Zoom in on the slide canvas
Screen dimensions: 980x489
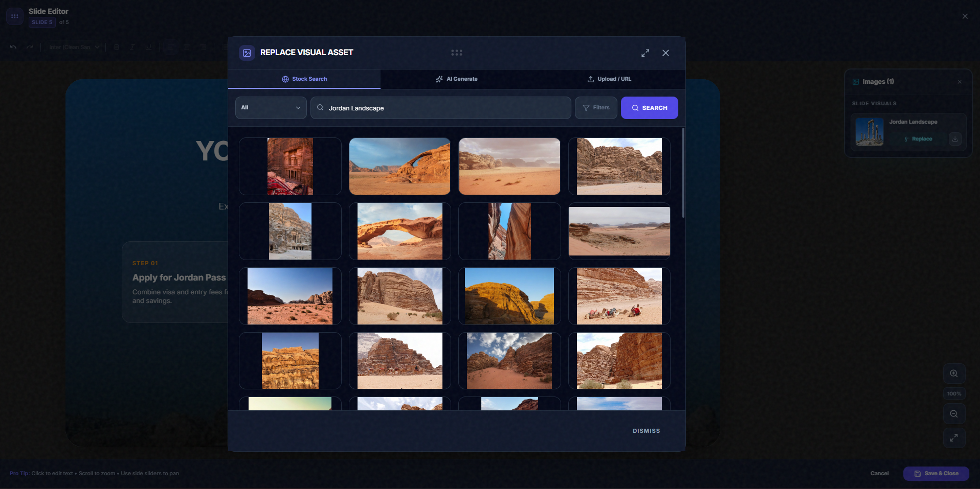(x=954, y=374)
